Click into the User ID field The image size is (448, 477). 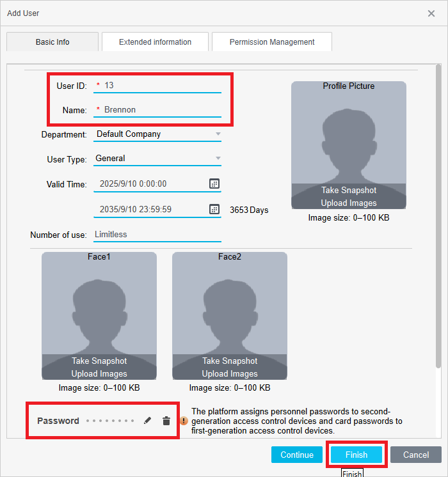(160, 85)
